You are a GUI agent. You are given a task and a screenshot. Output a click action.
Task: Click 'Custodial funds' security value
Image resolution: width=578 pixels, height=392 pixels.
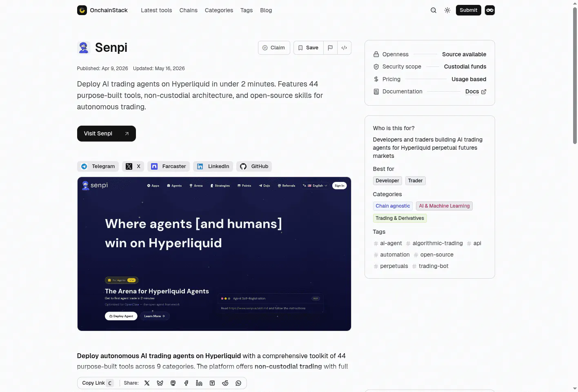[x=465, y=66]
